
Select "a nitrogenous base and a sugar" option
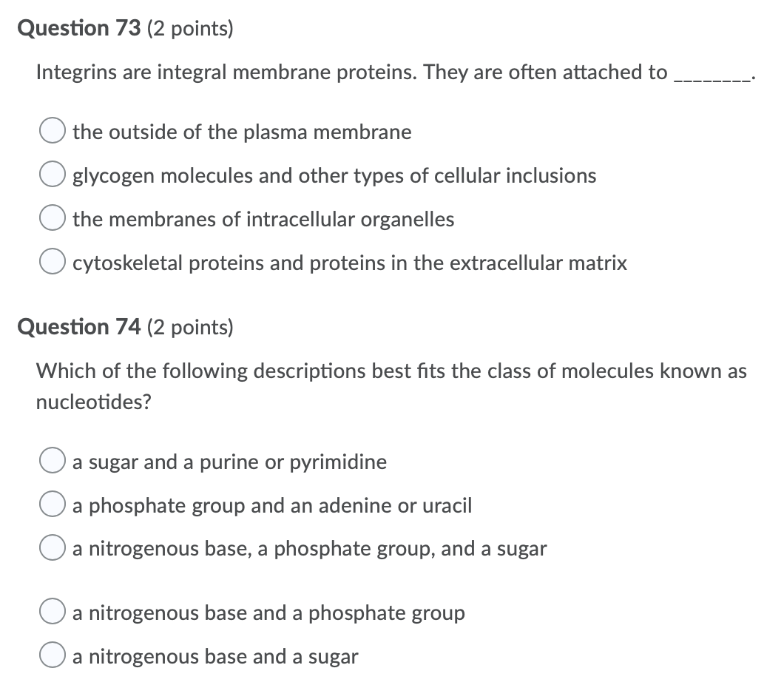[52, 655]
